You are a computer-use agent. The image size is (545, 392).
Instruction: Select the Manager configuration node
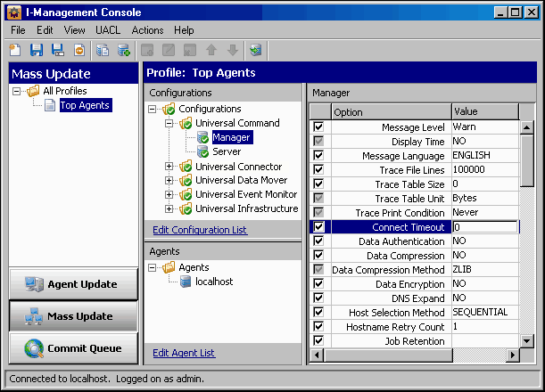231,137
